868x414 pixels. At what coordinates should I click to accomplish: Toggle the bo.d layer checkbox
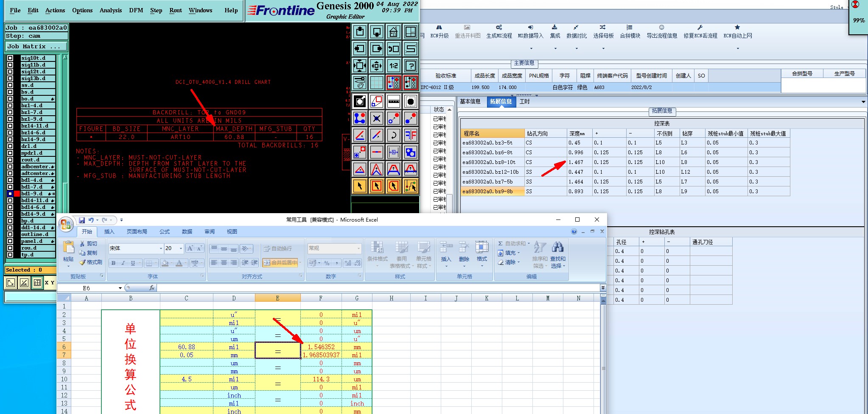pos(10,99)
